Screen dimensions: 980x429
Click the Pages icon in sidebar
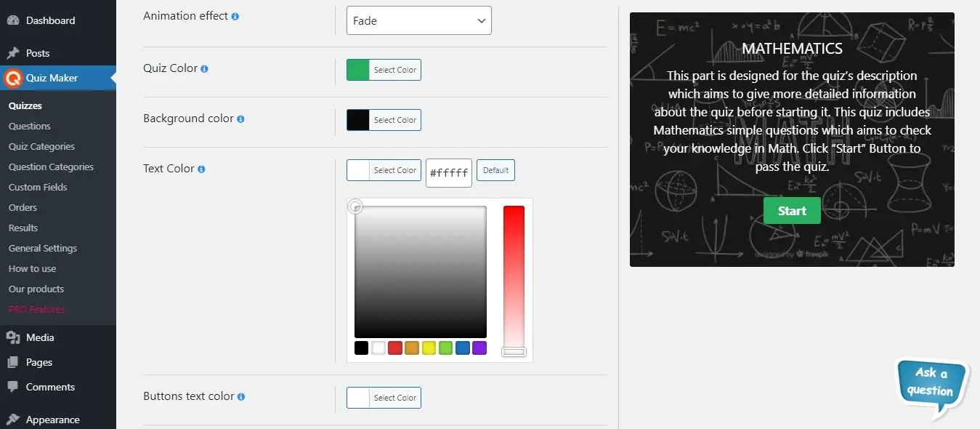[x=12, y=362]
